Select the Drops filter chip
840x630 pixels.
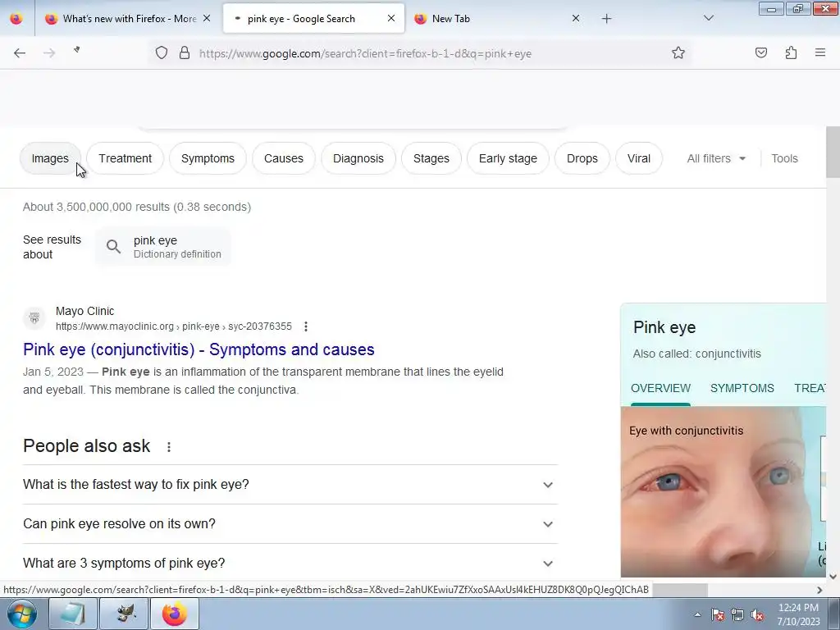click(582, 158)
